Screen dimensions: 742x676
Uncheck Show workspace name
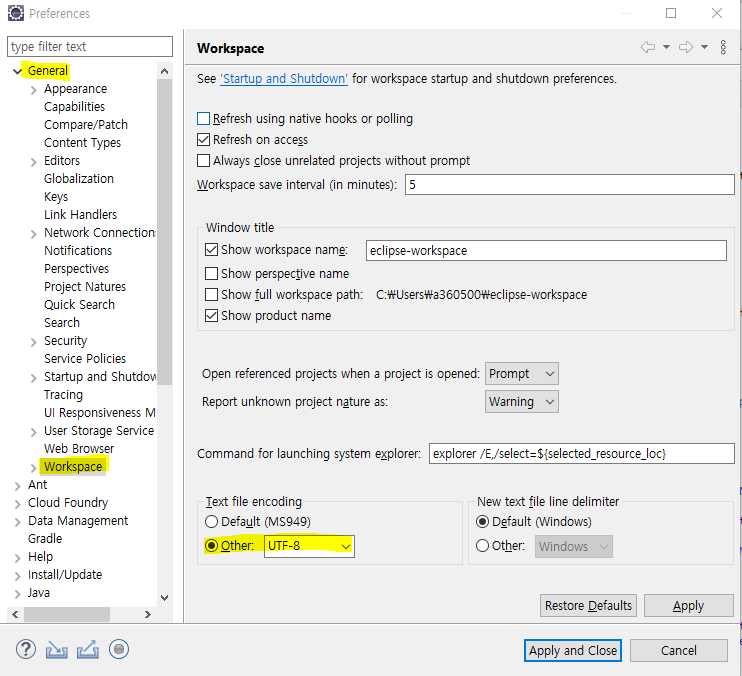pos(212,249)
